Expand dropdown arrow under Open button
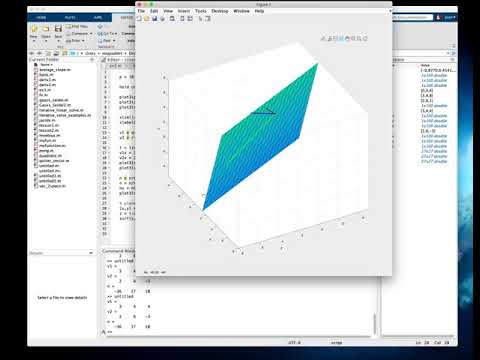 point(46,41)
